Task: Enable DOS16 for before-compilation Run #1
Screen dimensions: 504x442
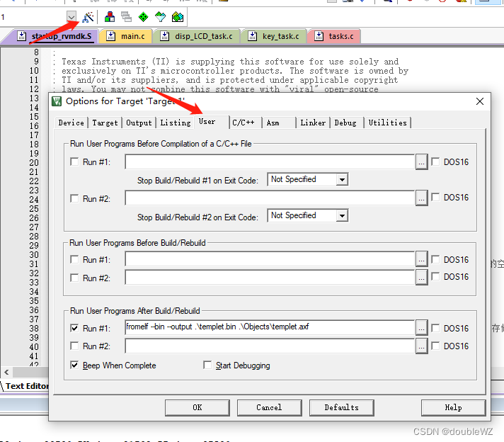Action: coord(435,161)
